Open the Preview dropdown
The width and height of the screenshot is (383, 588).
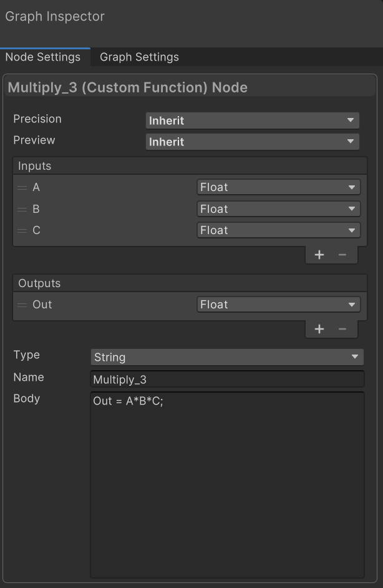252,142
